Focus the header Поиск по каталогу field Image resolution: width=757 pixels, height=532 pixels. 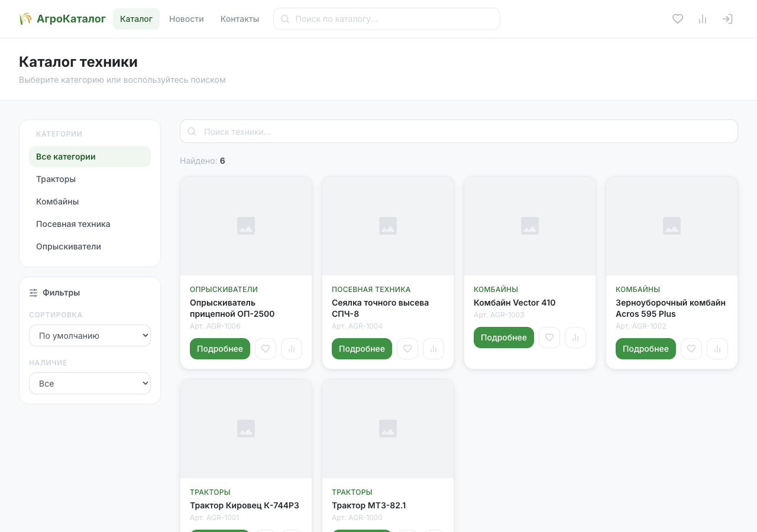387,19
